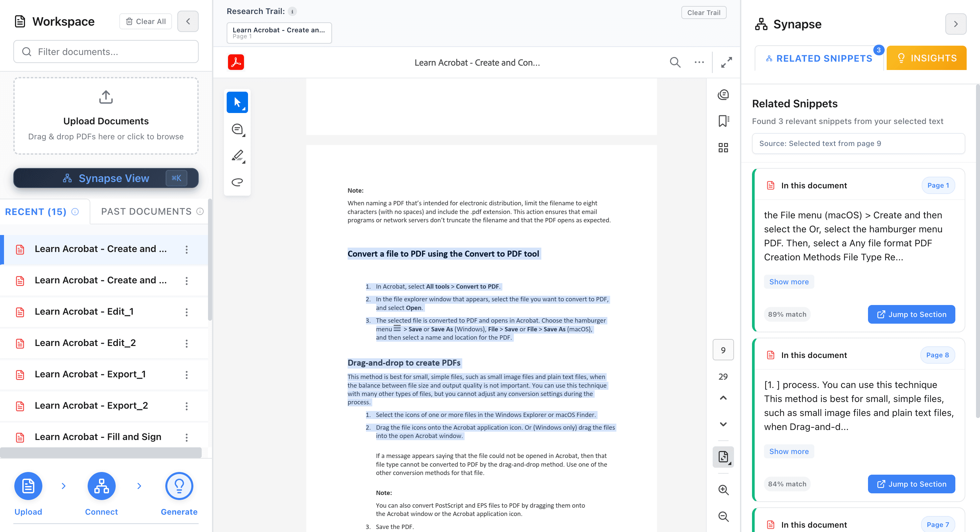Select the add comment tool
This screenshot has width=980, height=532.
coord(237,129)
